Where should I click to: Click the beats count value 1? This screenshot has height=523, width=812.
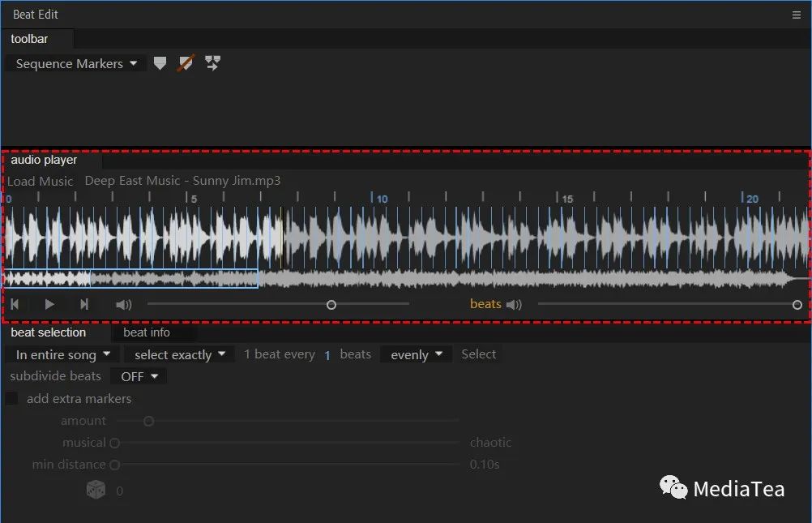[327, 356]
